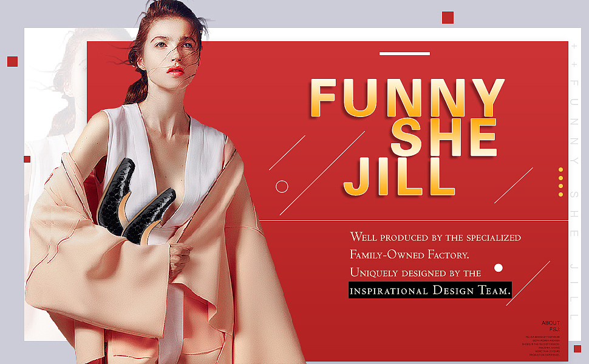This screenshot has height=364, width=589.
Task: Click the line "Well produced by the specialized"
Action: [435, 237]
